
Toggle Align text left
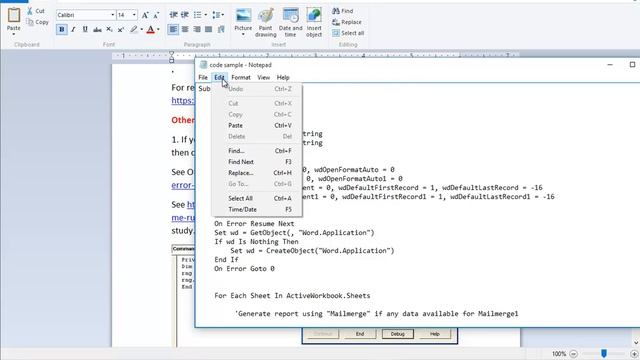click(x=173, y=29)
